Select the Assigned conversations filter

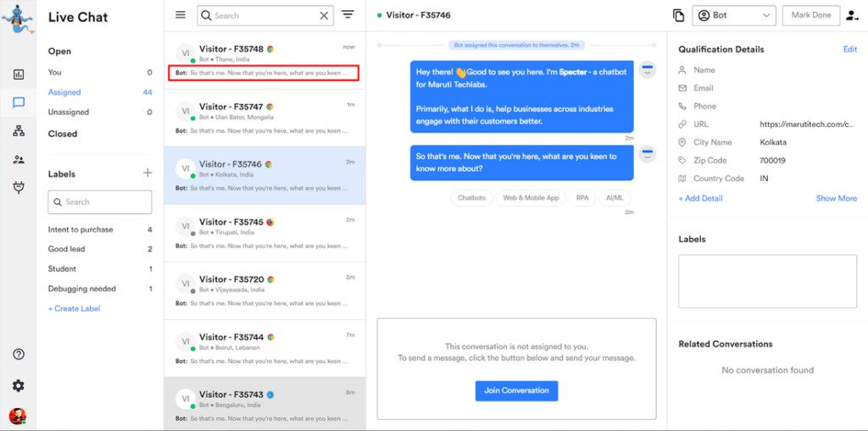64,92
